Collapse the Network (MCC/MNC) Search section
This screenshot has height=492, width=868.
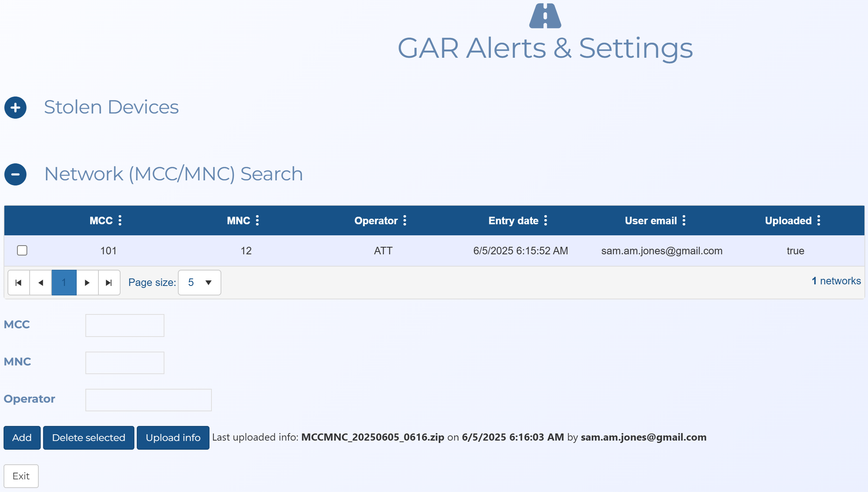[15, 174]
